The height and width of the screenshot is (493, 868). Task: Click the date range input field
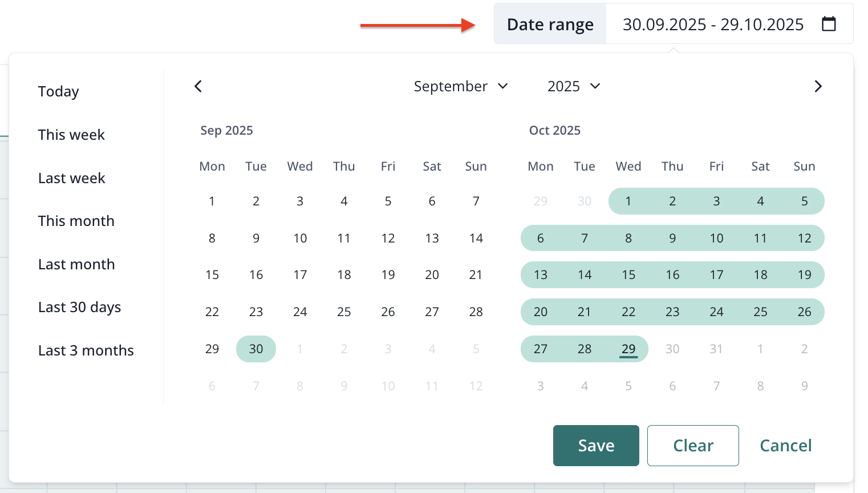coord(712,25)
